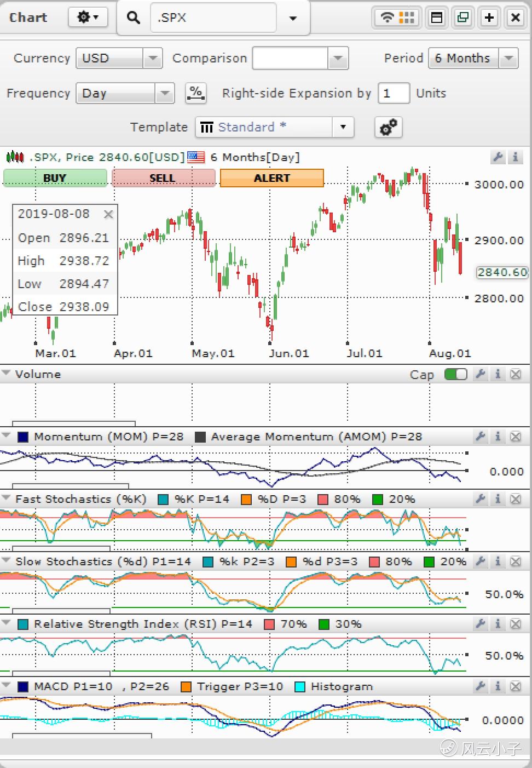This screenshot has width=532, height=768.
Task: Toggle the Volume Cap switch
Action: coord(456,374)
